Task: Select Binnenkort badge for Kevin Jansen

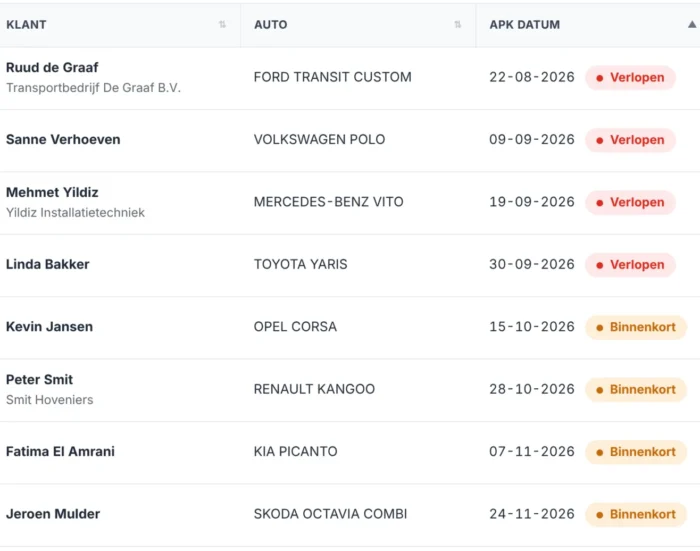Action: tap(636, 327)
